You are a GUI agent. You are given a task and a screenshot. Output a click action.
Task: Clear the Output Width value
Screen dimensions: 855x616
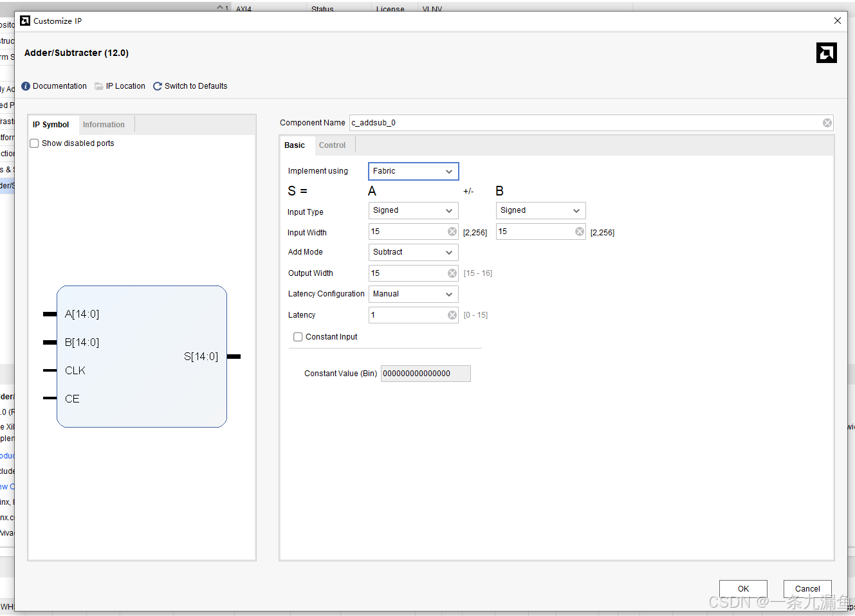(x=452, y=273)
